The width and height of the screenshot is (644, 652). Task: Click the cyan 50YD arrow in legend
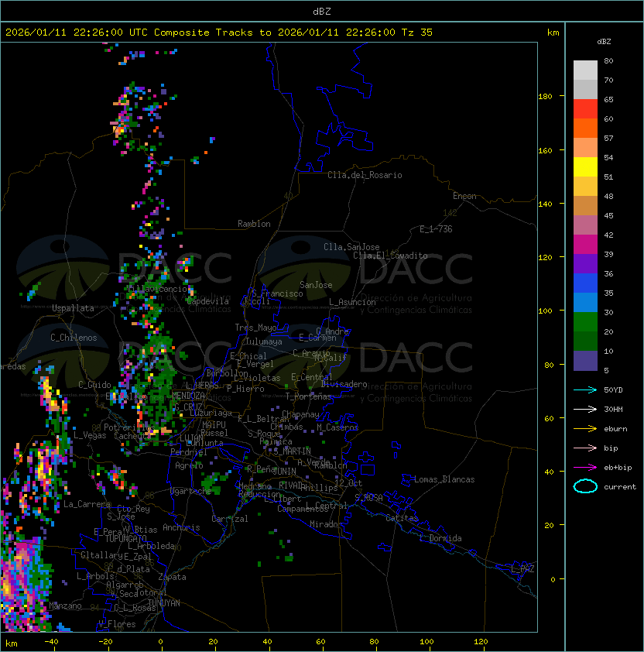tap(585, 389)
